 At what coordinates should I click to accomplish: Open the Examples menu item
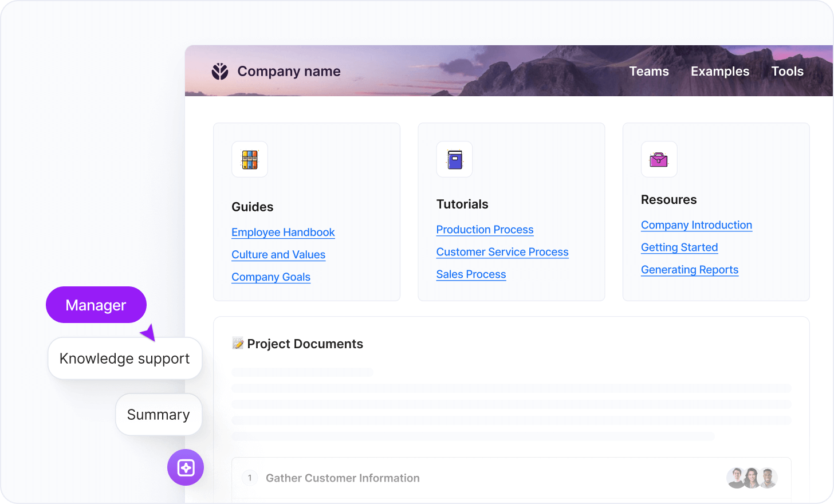720,71
